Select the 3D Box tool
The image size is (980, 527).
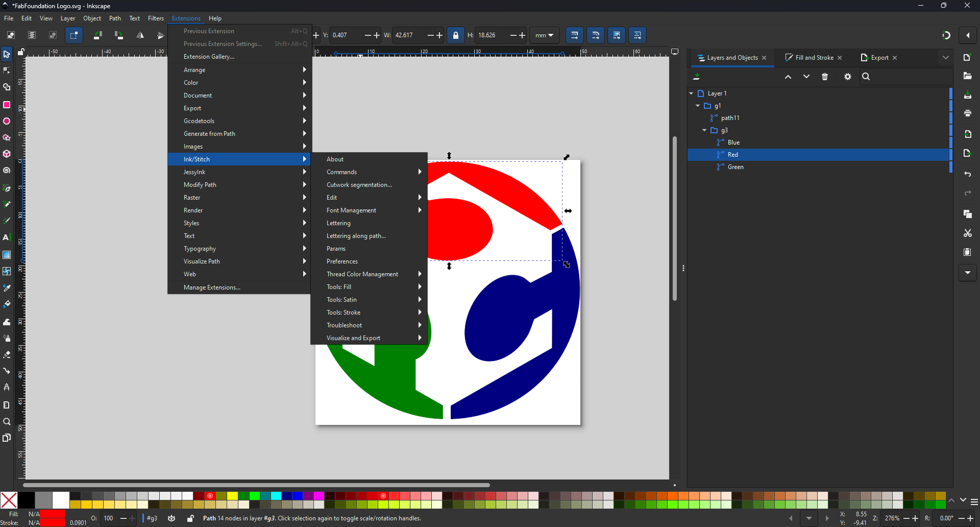pos(7,154)
